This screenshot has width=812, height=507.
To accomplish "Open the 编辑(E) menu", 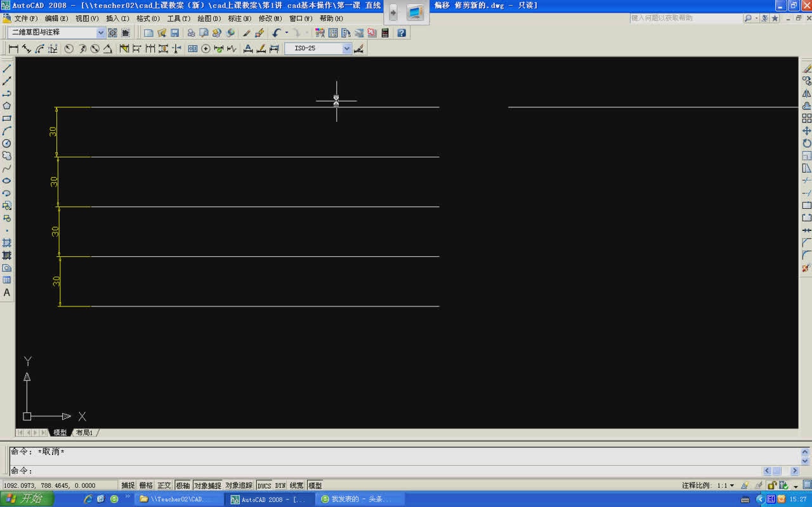I will pyautogui.click(x=56, y=18).
